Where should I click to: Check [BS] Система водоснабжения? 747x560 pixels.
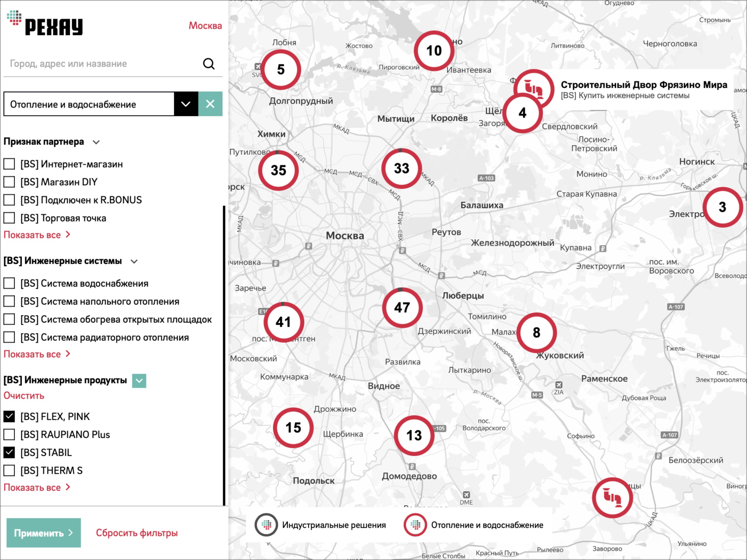pyautogui.click(x=9, y=283)
